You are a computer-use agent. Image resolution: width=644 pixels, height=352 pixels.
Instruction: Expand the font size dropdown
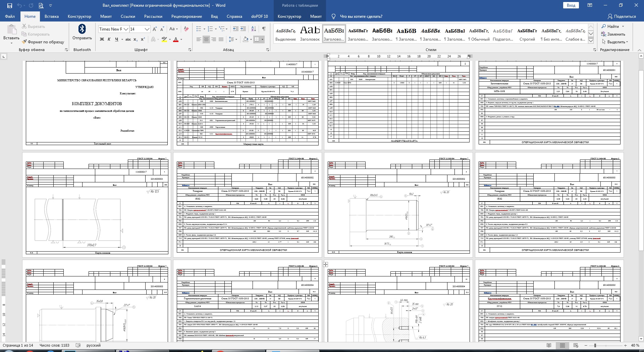click(147, 29)
